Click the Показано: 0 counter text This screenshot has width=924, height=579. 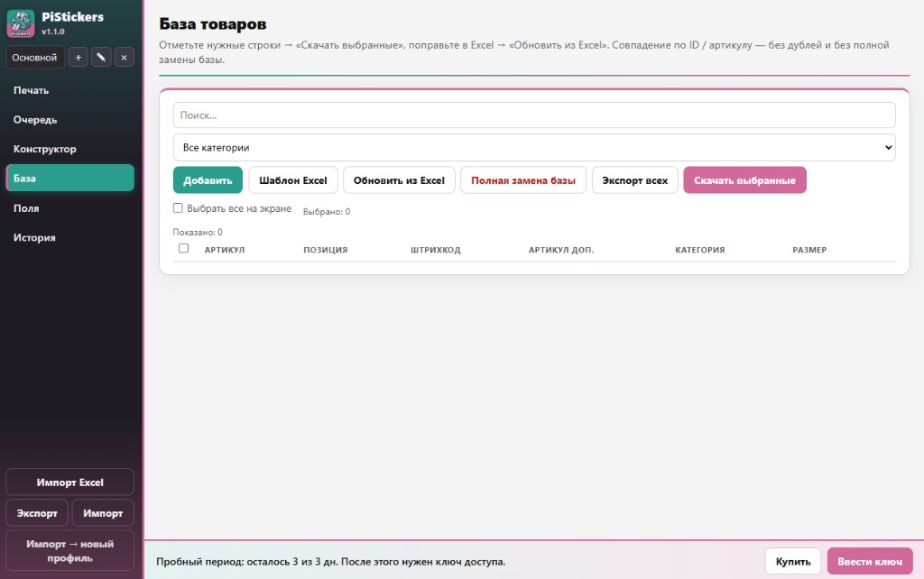click(198, 232)
